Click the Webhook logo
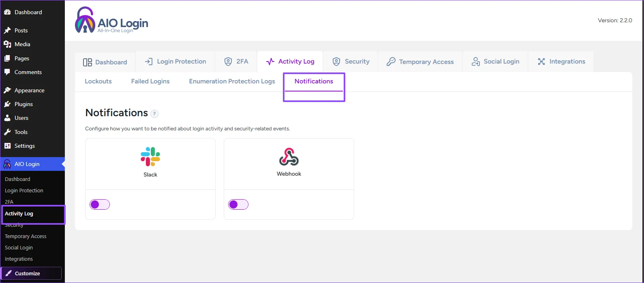644x283 pixels. point(289,157)
